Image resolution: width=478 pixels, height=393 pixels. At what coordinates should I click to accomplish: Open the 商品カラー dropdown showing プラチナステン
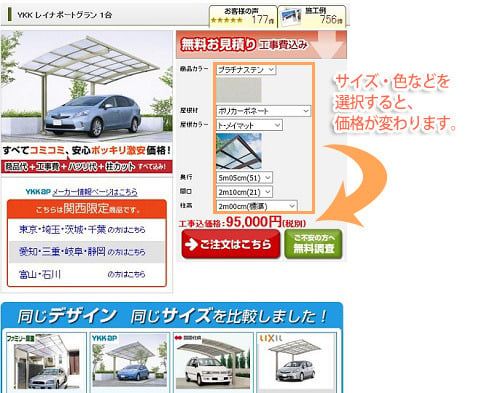click(x=246, y=70)
